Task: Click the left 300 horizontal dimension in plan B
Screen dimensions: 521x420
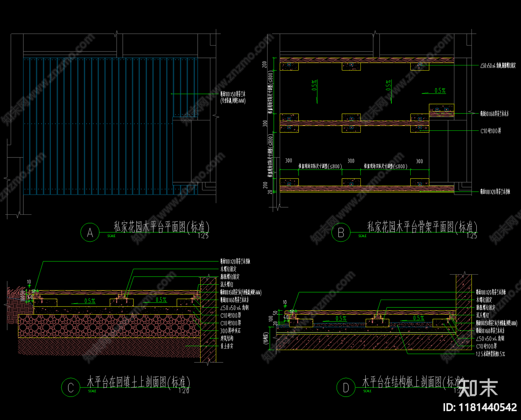Action: click(x=289, y=161)
